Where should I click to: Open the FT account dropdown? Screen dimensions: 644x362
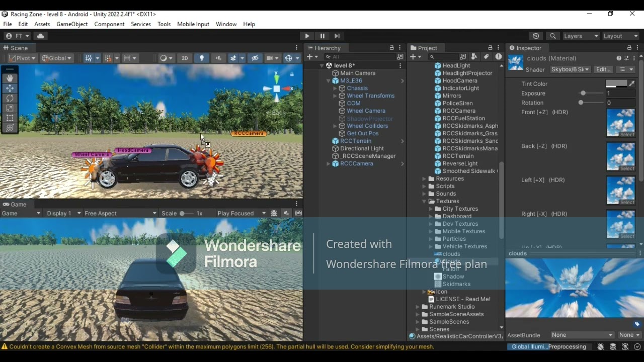[x=18, y=36]
